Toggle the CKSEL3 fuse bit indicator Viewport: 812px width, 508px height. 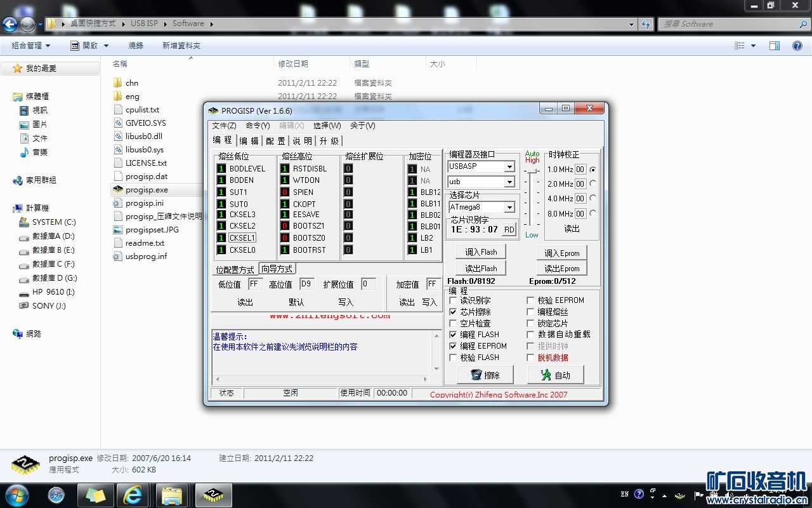221,215
